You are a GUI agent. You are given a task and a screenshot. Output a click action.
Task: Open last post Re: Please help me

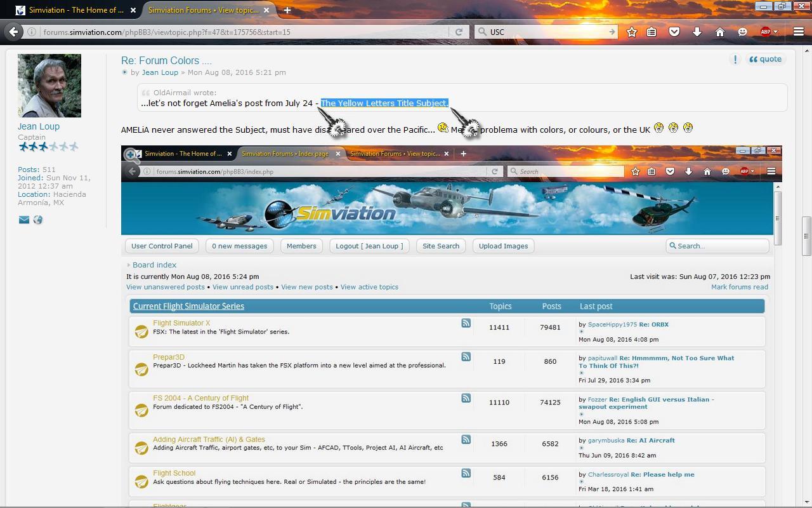click(x=662, y=474)
